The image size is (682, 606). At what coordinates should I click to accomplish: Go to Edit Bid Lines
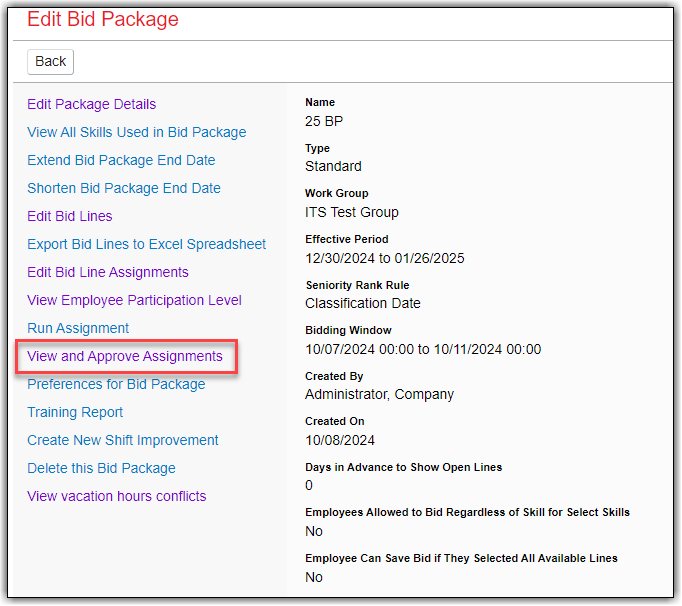pyautogui.click(x=69, y=216)
